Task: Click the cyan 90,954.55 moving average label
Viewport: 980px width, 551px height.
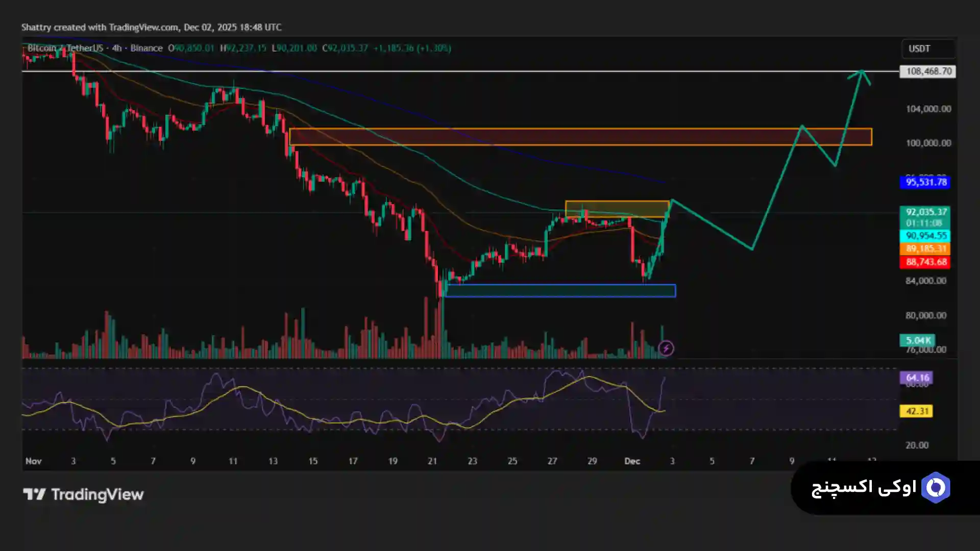Action: click(x=925, y=236)
